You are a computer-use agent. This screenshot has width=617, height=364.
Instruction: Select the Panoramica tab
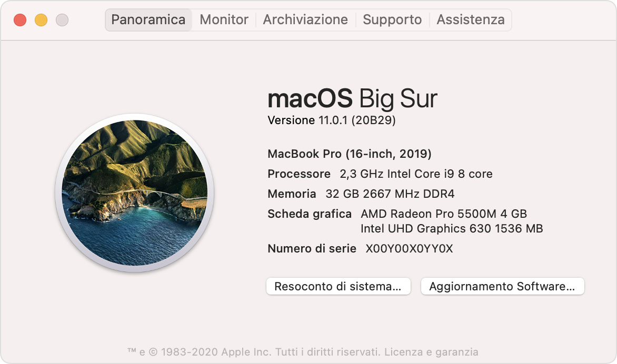click(x=148, y=20)
